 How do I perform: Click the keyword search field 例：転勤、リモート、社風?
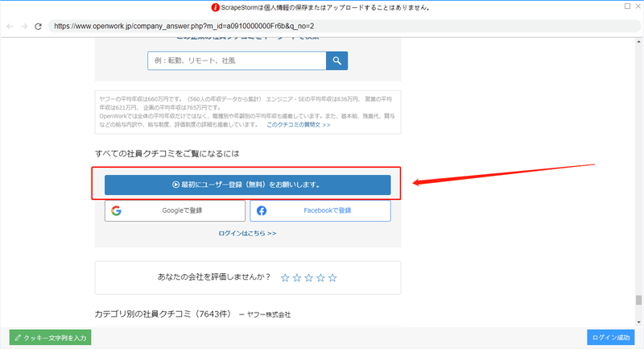pos(237,60)
